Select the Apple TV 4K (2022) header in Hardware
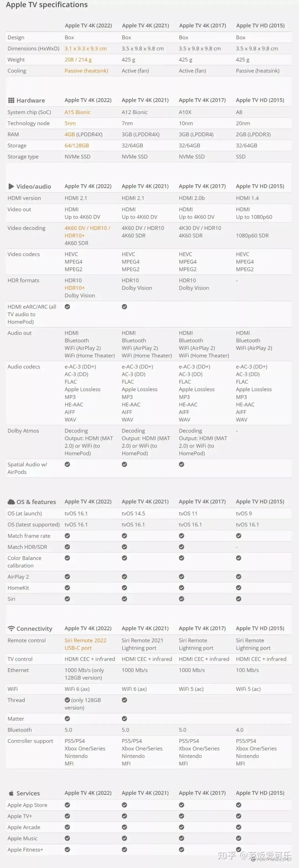The height and width of the screenshot is (868, 299). (88, 100)
